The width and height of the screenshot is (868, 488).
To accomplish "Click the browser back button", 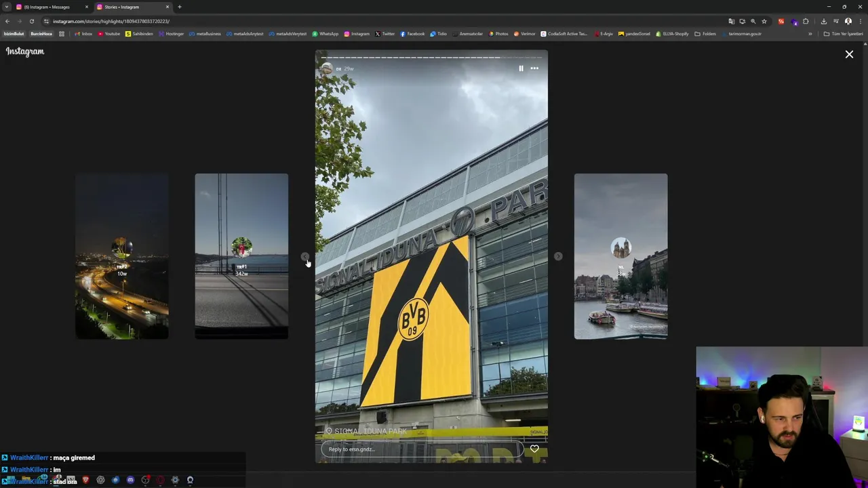I will [7, 21].
